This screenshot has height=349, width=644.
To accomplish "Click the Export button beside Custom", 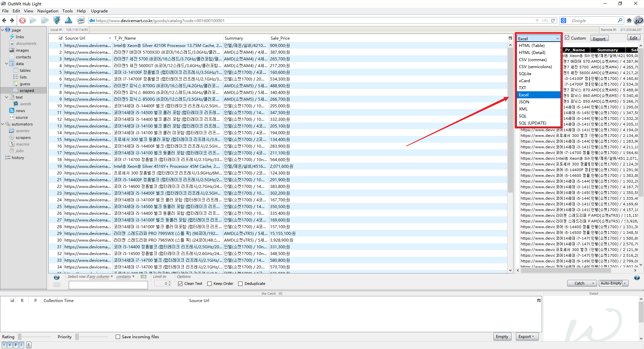I will coord(599,39).
